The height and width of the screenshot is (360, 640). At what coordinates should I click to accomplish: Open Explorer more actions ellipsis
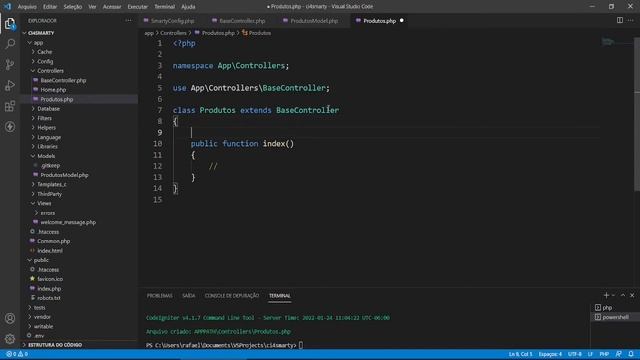click(129, 20)
